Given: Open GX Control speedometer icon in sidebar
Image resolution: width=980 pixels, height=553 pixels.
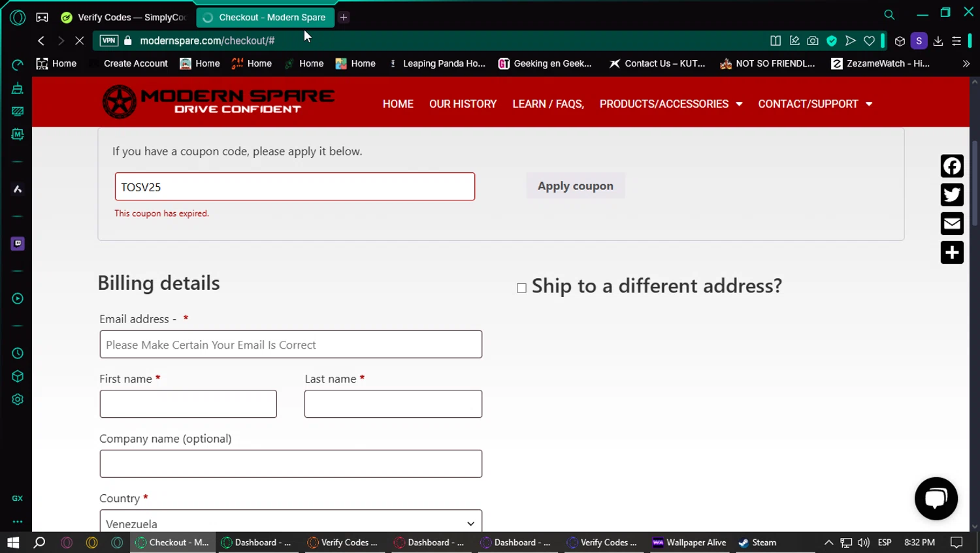Looking at the screenshot, I should pos(18,65).
